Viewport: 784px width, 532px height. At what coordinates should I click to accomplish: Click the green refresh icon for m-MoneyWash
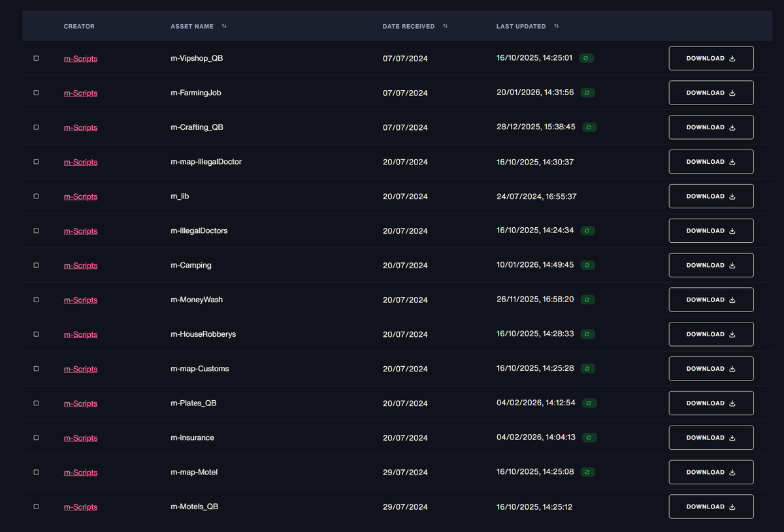click(588, 300)
